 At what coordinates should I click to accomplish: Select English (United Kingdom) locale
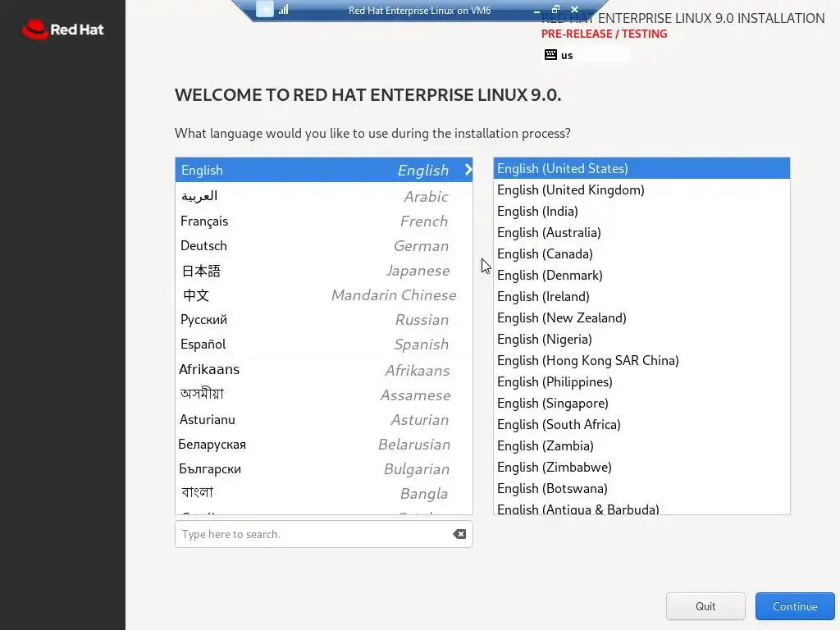pos(641,189)
